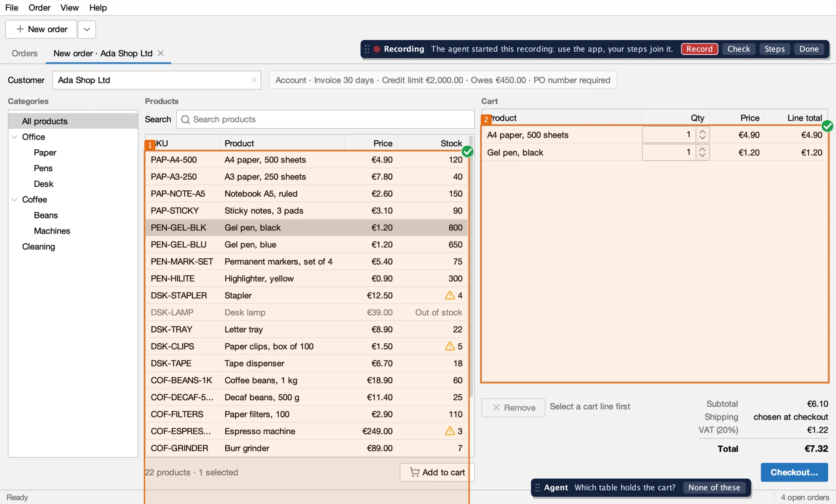Screen dimensions: 836x504
Task: Choose None of these in Agent prompt
Action: tap(714, 488)
